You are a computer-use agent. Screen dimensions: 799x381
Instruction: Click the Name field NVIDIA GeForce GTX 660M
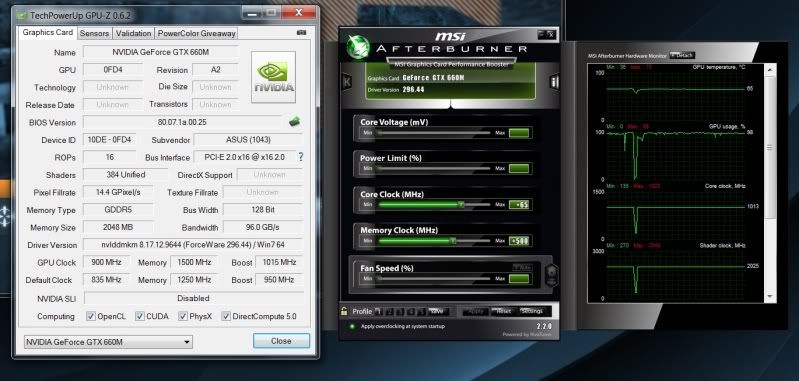point(161,52)
